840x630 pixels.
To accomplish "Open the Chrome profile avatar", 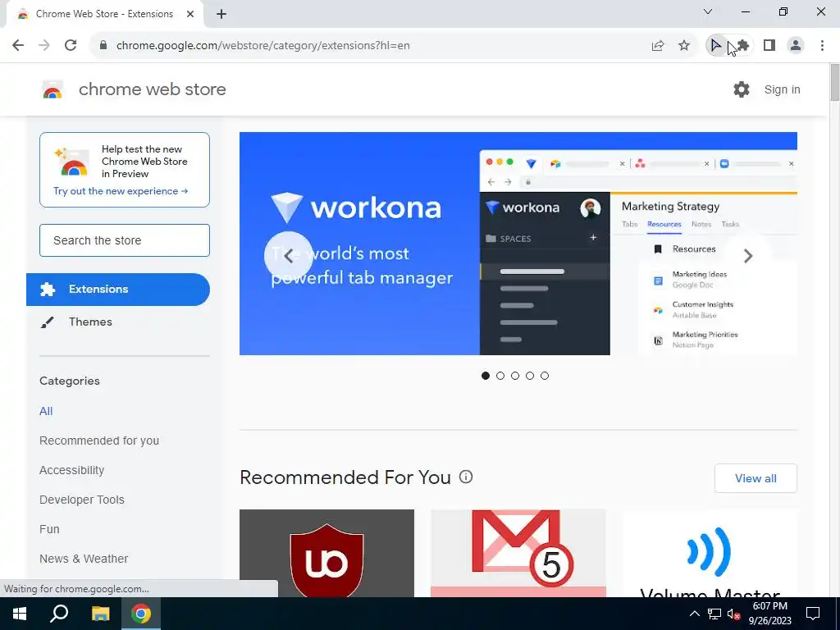I will 796,46.
